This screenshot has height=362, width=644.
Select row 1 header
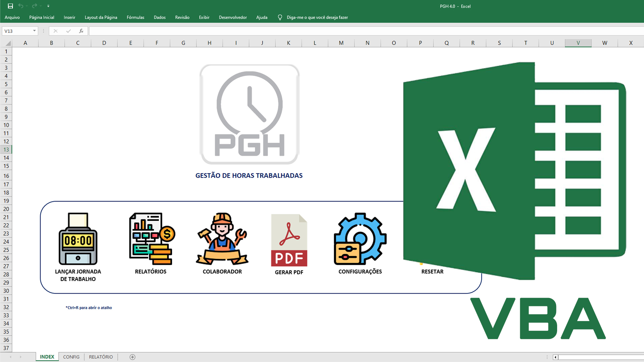(6, 51)
